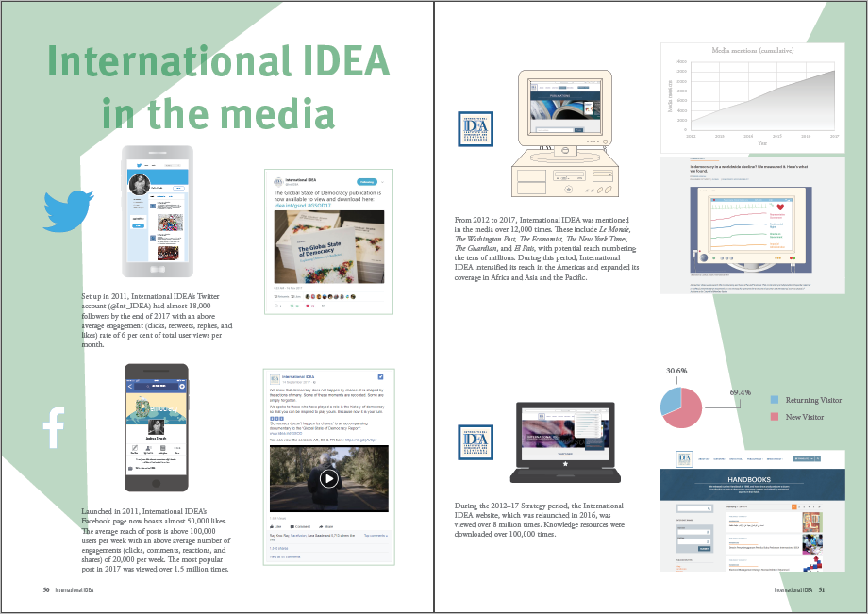Click the dark phone showing a Facebook page

156,427
